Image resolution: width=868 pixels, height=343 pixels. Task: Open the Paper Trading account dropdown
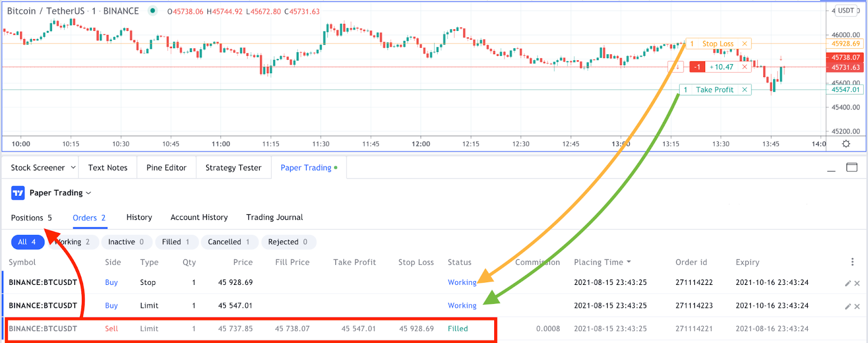coord(60,193)
